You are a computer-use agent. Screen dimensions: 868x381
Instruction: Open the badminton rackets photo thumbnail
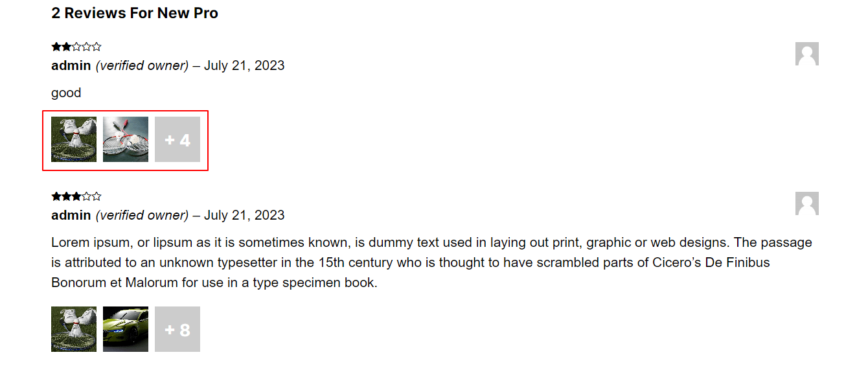coord(126,139)
